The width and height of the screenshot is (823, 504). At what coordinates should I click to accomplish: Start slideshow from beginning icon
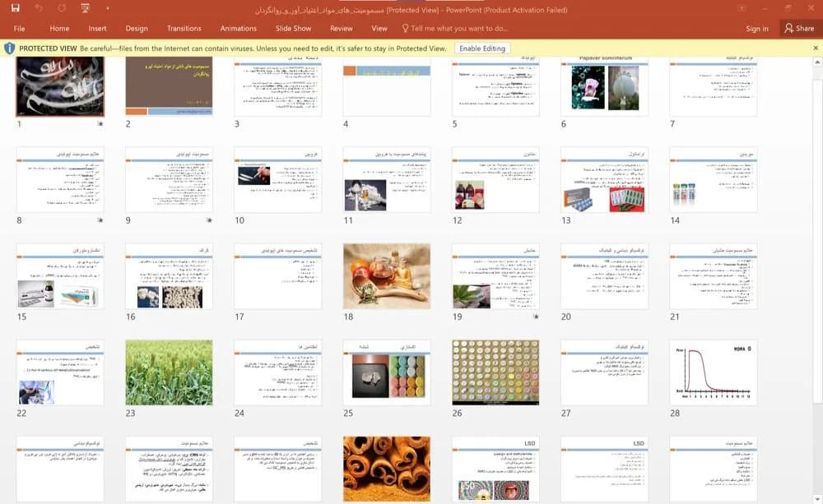[x=86, y=8]
